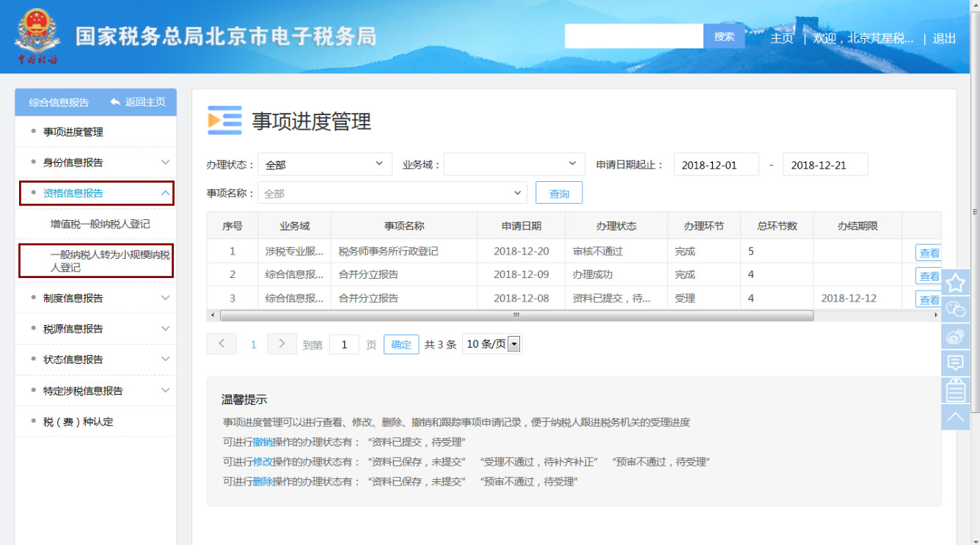Click the 事项进度管理 list heading icon
This screenshot has width=980, height=545.
224,120
